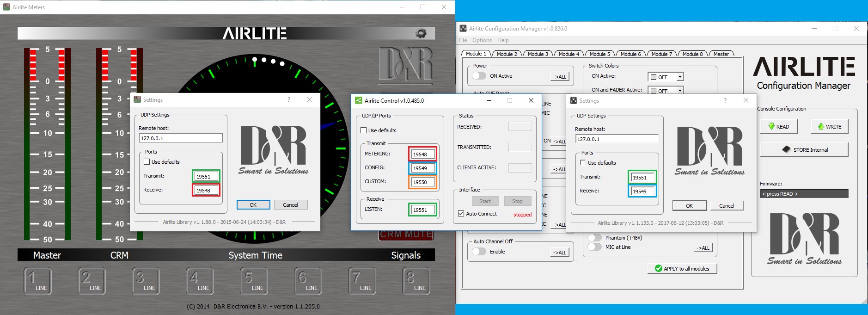Open the Master tab
Viewport: 868px width, 315px height.
click(x=721, y=54)
